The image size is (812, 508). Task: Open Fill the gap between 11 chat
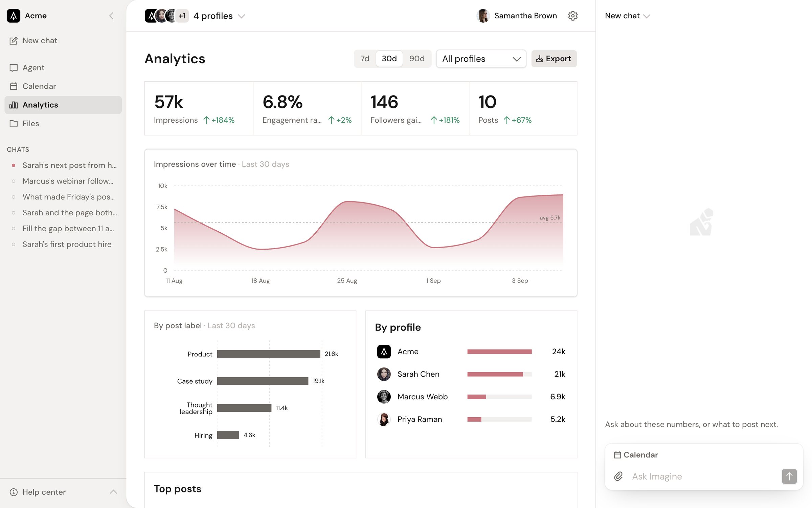pyautogui.click(x=63, y=229)
